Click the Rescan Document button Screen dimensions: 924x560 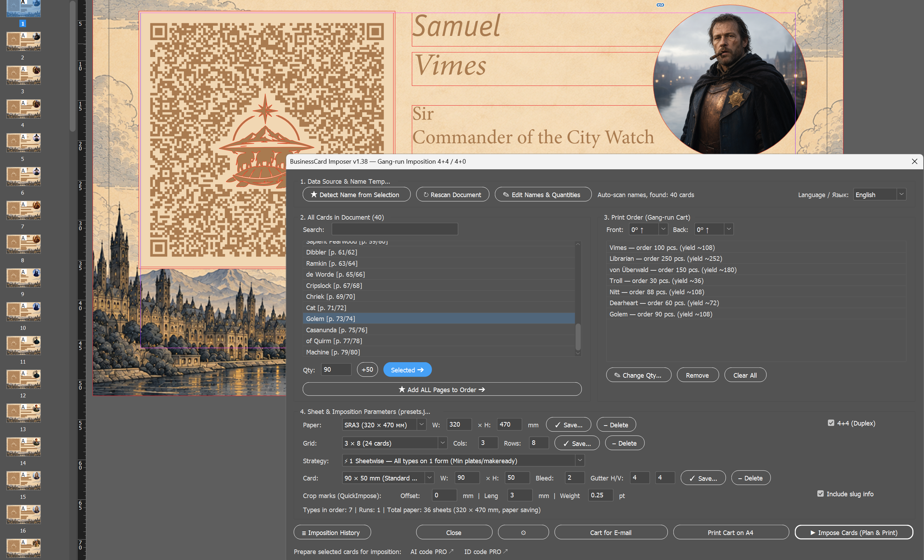[x=452, y=195]
